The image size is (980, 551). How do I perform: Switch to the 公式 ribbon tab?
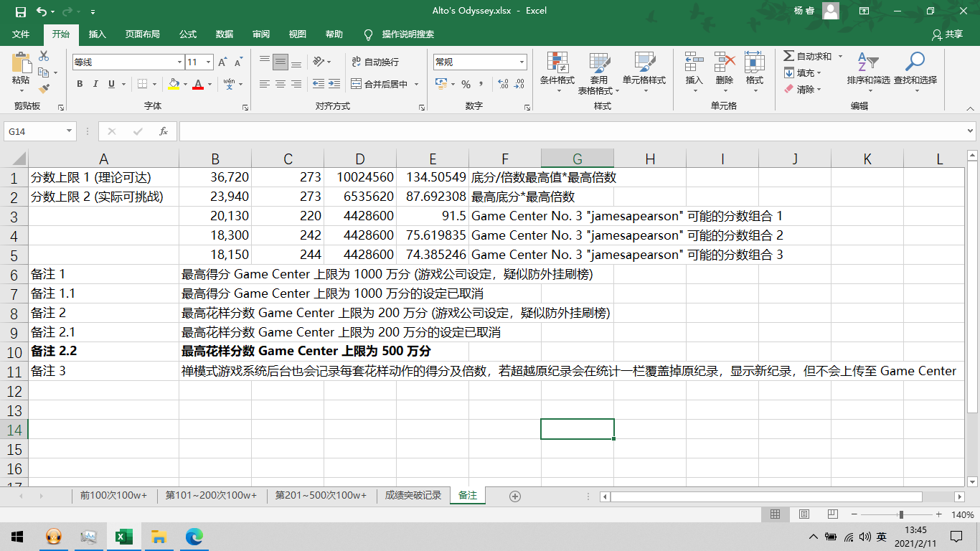pyautogui.click(x=188, y=34)
